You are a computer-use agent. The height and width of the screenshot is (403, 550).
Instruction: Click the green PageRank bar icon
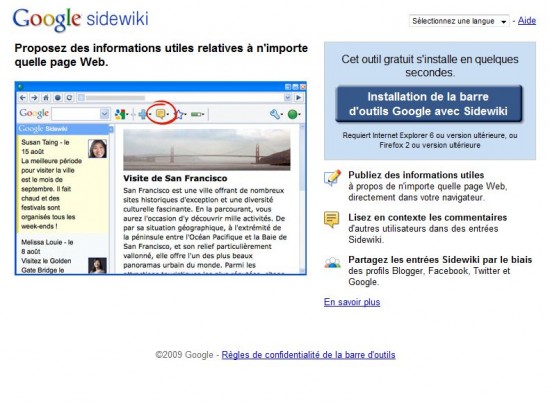coord(196,114)
